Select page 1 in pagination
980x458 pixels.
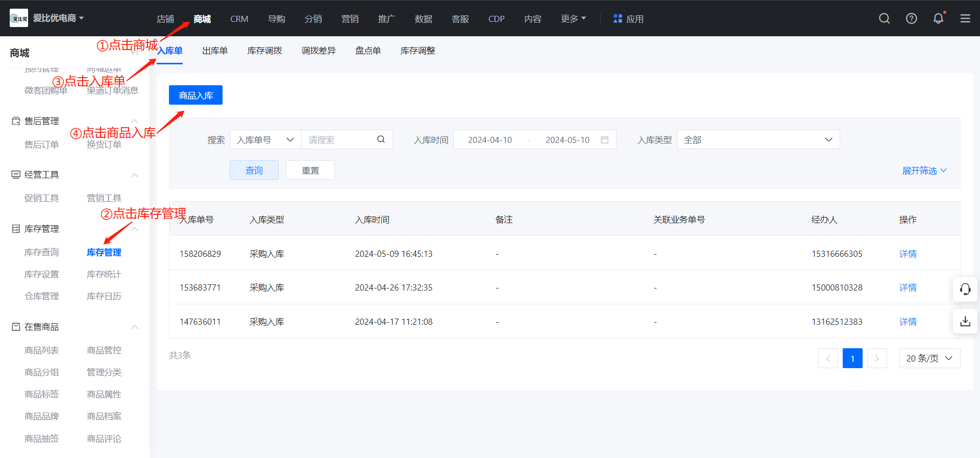click(x=852, y=358)
